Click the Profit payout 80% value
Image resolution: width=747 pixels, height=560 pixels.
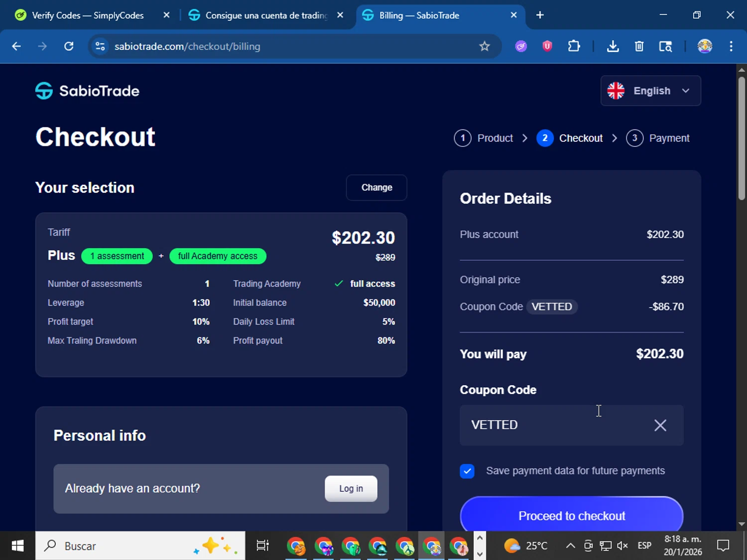[x=386, y=340]
